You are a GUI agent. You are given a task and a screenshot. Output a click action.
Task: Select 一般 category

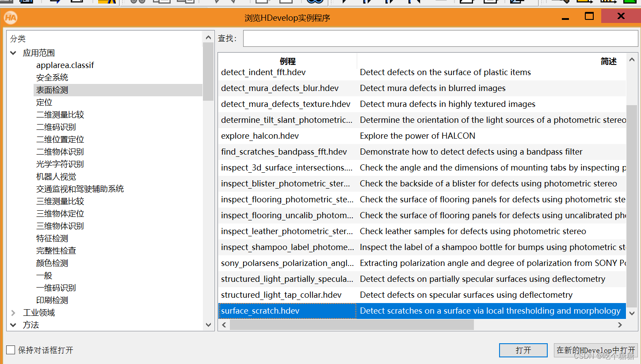point(44,276)
